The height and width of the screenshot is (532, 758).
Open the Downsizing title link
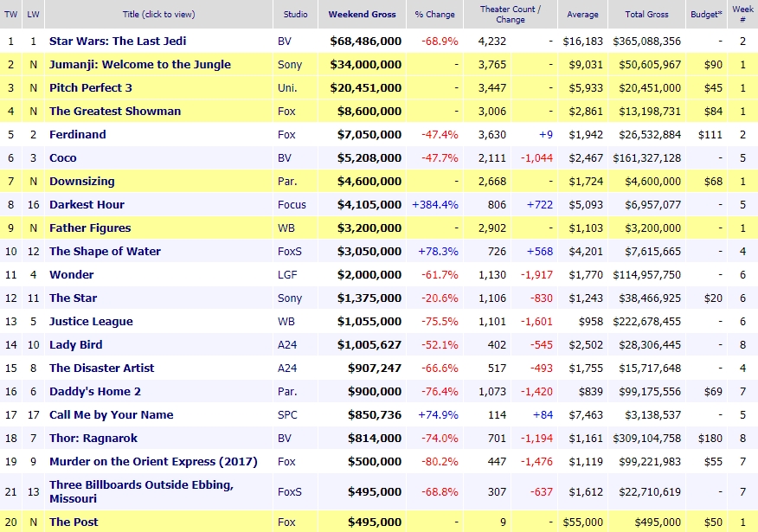click(81, 181)
